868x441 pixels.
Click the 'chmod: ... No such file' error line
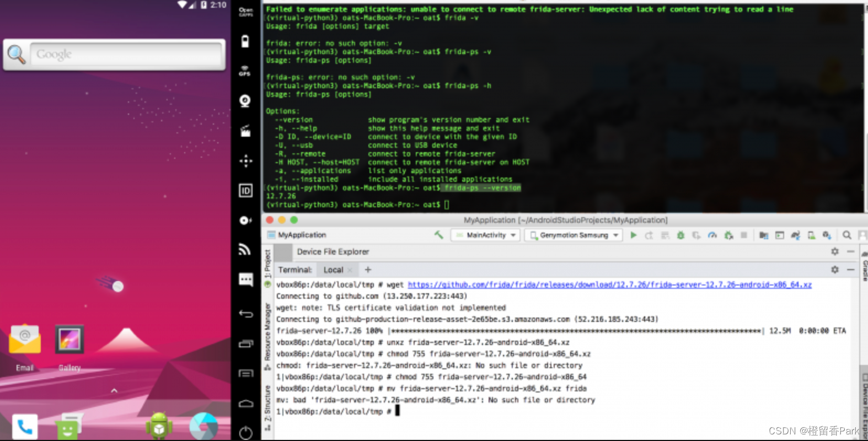point(429,365)
